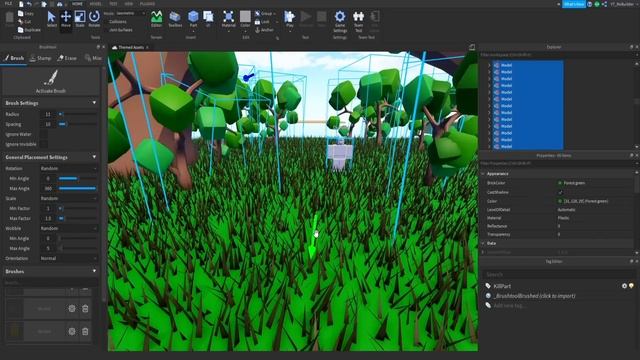Toggle KillPart tag visibility lightbulb
This screenshot has height=360, width=640.
point(631,286)
